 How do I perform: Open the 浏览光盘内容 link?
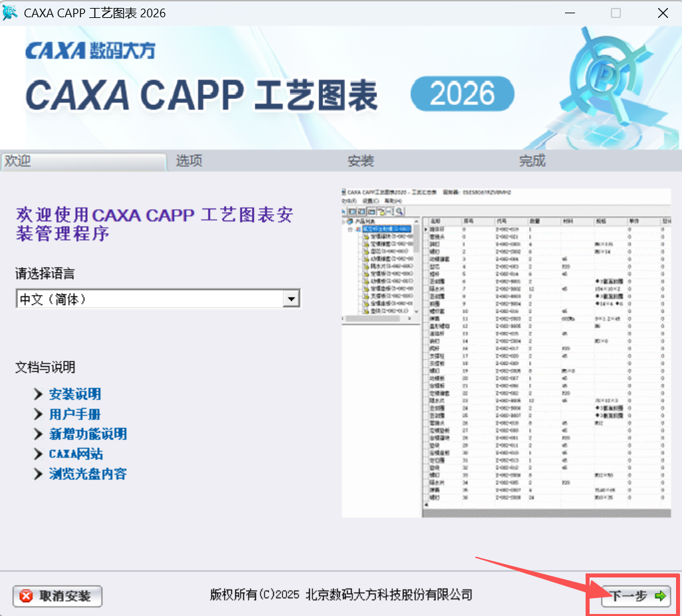pos(88,474)
